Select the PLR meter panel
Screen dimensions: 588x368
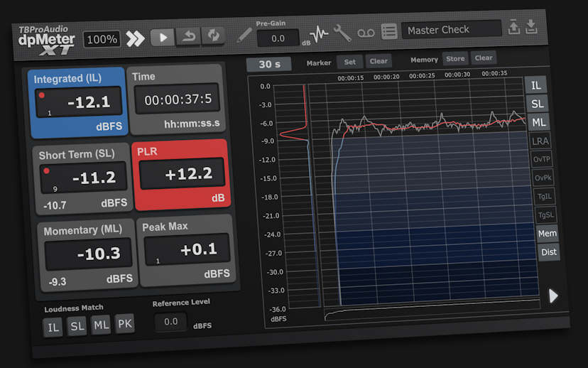182,175
